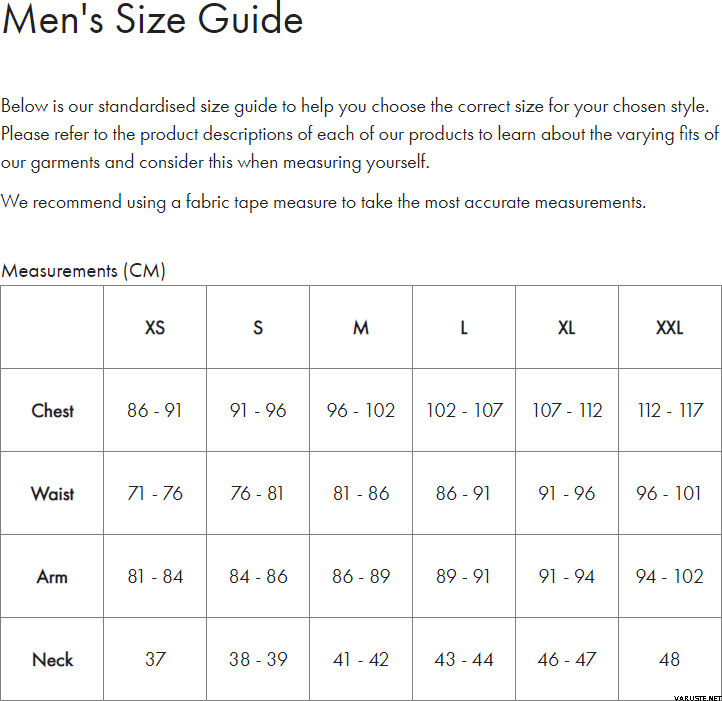Select the L size column header

[x=464, y=327]
